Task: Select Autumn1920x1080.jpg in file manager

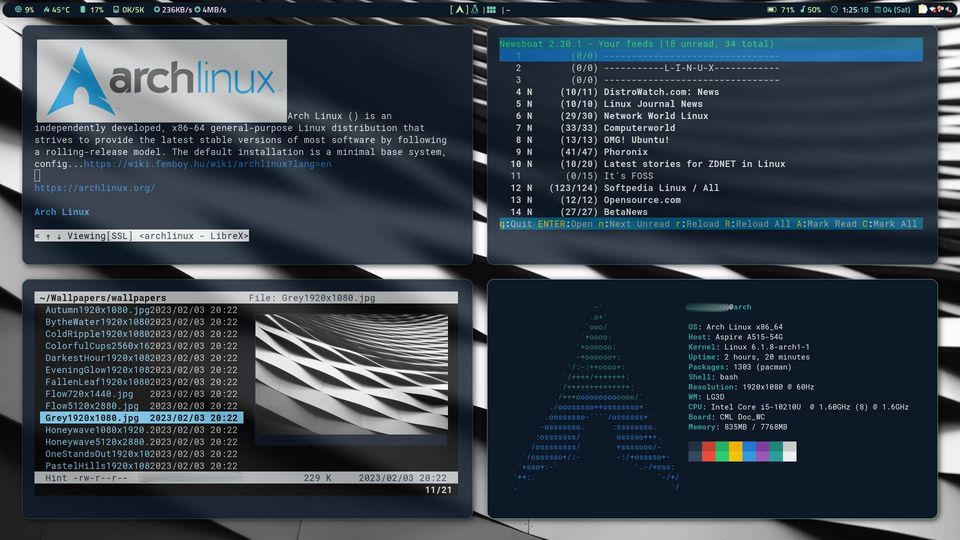Action: 141,310
